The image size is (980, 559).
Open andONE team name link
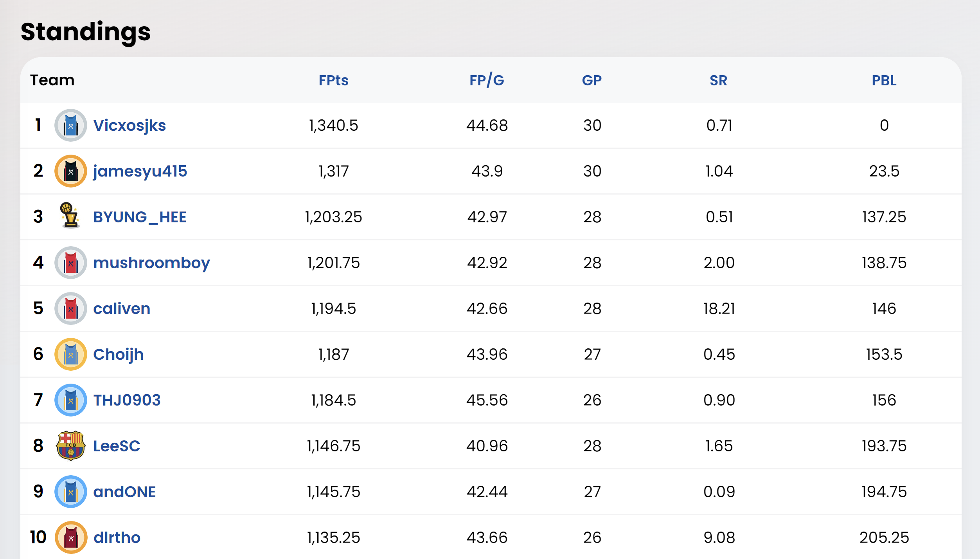point(124,492)
